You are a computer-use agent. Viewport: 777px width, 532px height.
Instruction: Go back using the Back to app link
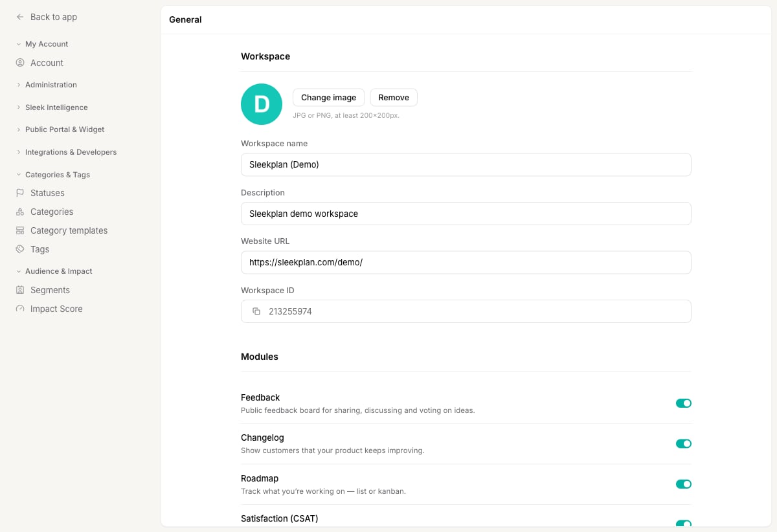pyautogui.click(x=54, y=17)
